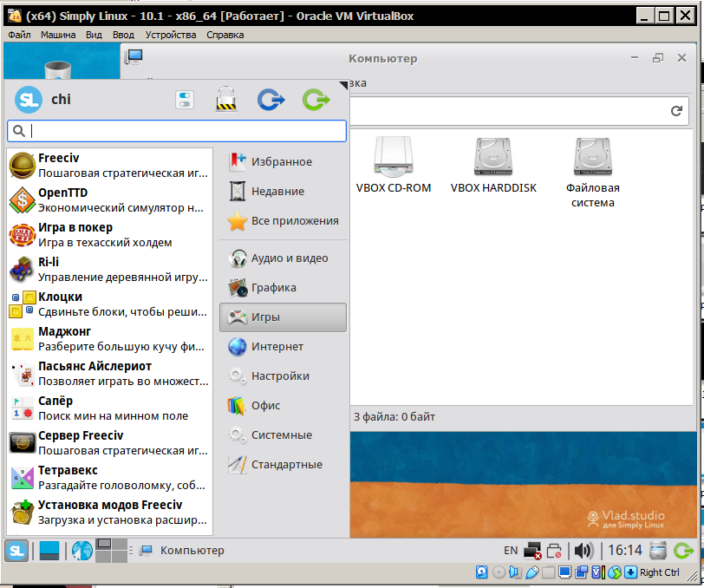Viewport: 704px width, 588px height.
Task: Open the VirtualBox Вид menu
Action: [x=94, y=35]
